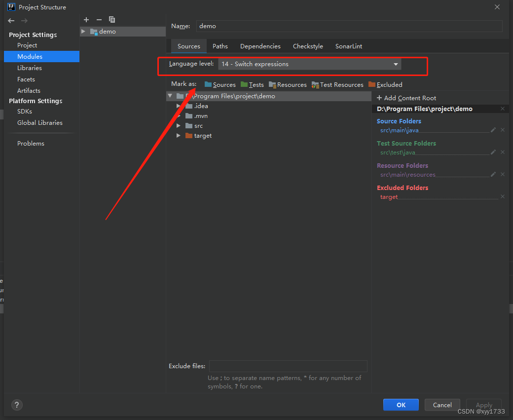Remove content root D:\Program Files\project\demo
This screenshot has width=513, height=420.
tap(503, 109)
